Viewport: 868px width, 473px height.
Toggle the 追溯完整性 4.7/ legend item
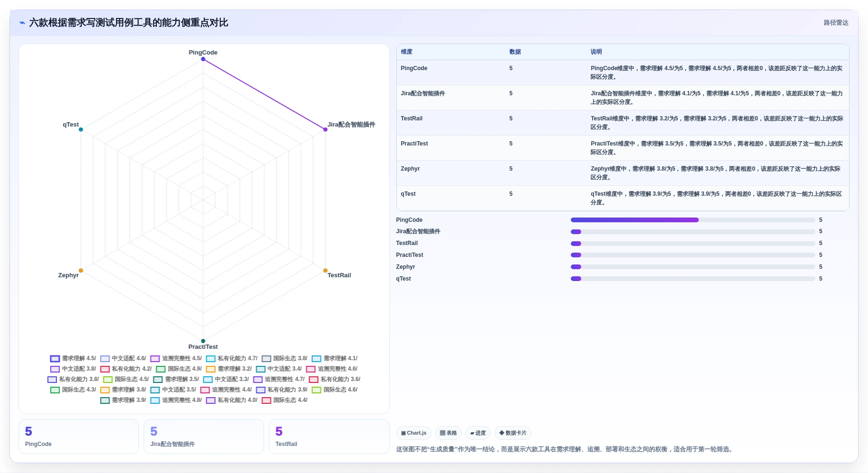click(x=279, y=380)
